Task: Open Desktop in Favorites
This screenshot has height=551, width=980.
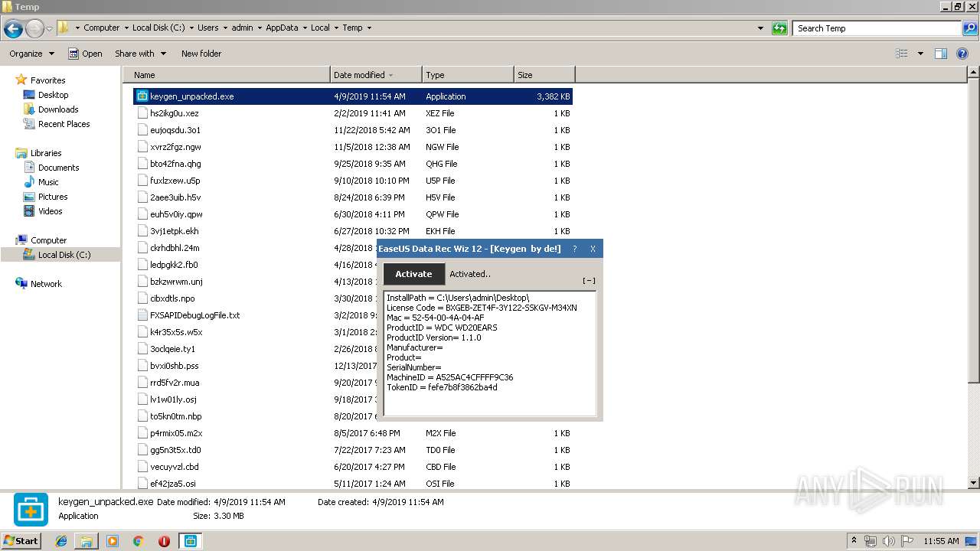Action: tap(53, 95)
